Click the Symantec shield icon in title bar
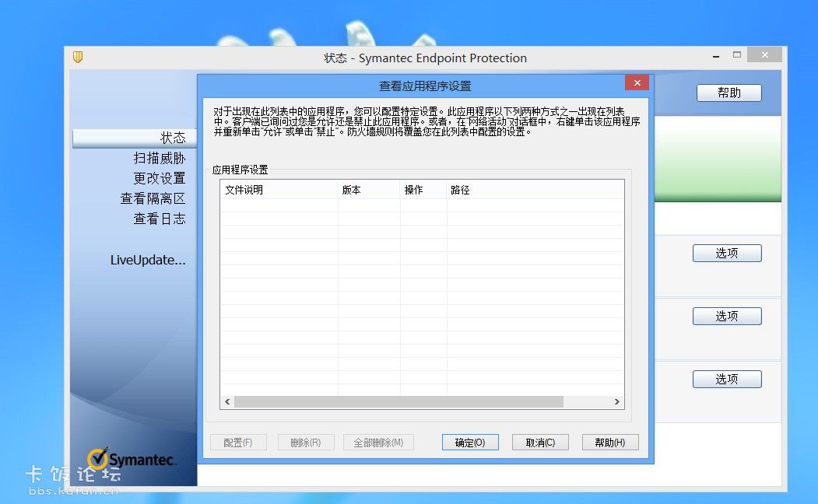Image resolution: width=818 pixels, height=504 pixels. tap(78, 57)
